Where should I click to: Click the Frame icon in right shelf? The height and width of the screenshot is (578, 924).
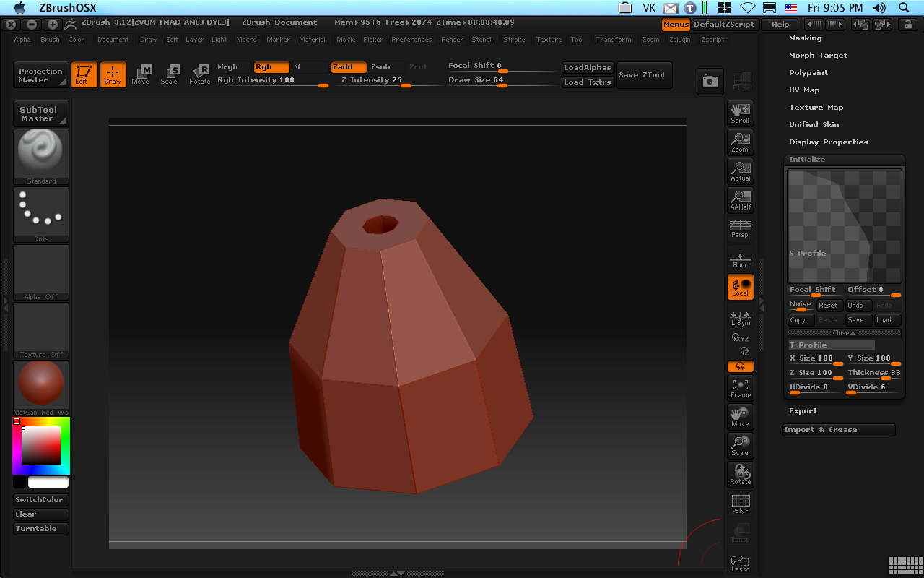(x=740, y=388)
